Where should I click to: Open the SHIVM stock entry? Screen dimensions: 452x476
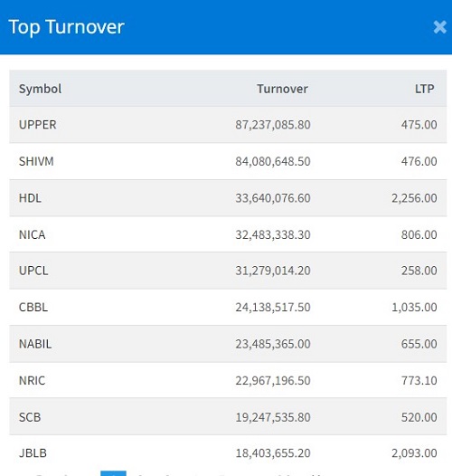tap(36, 161)
